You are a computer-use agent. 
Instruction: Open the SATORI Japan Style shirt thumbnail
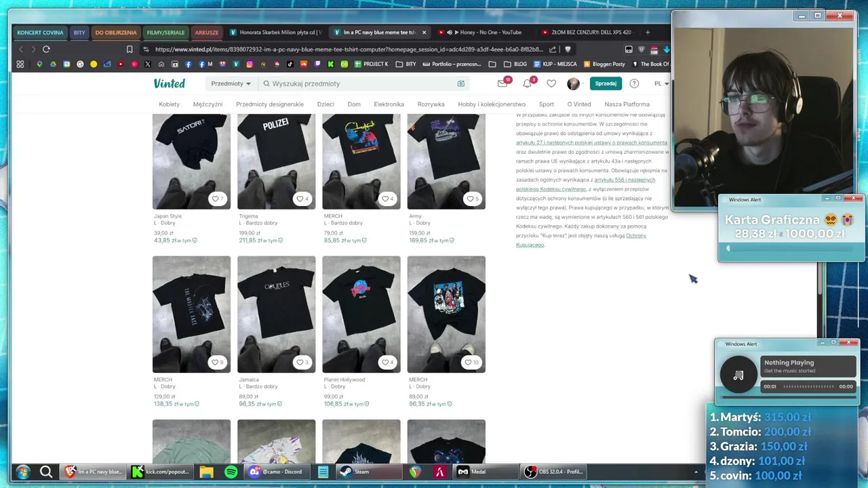pyautogui.click(x=191, y=161)
